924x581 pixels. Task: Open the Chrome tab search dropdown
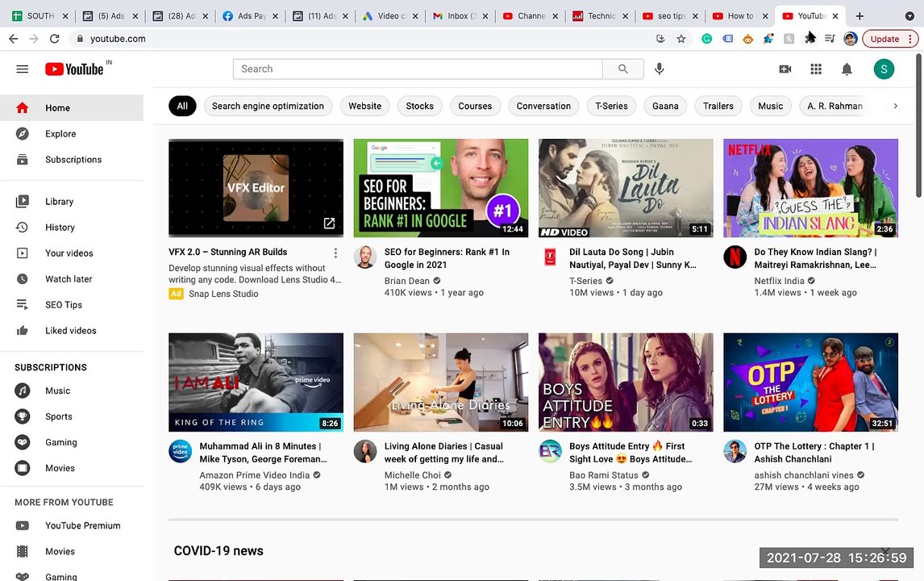[909, 16]
